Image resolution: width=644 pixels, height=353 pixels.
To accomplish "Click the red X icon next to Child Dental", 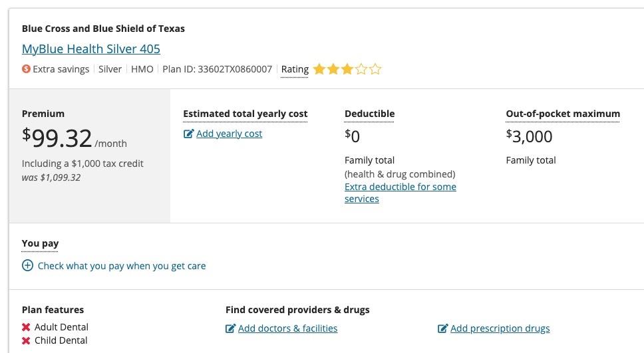I will tap(26, 341).
